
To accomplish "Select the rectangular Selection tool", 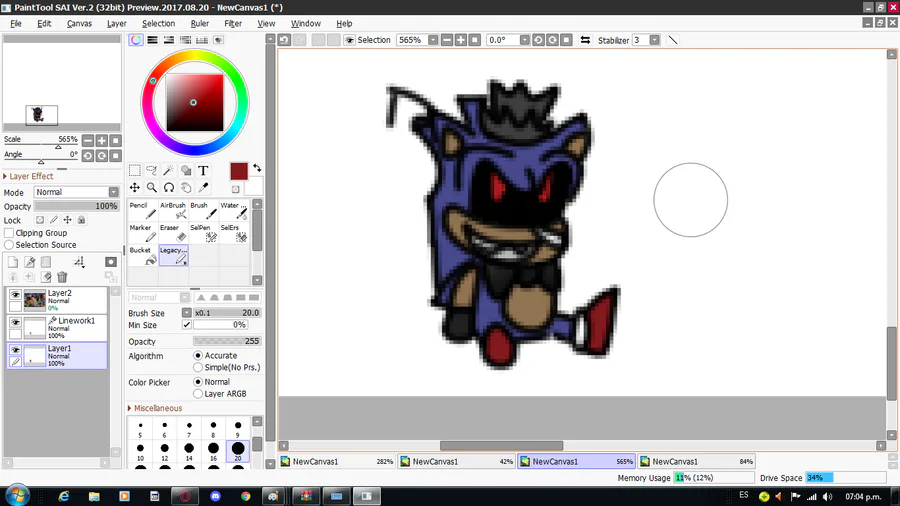I will (x=134, y=170).
